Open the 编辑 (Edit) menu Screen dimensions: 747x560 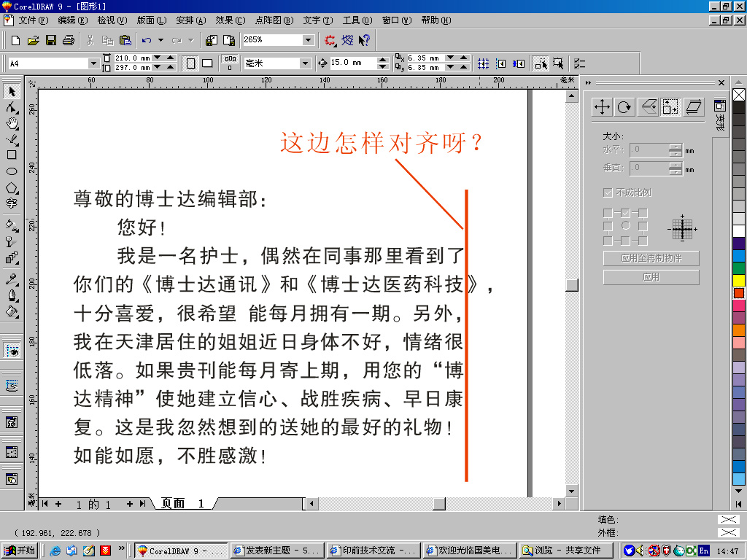(72, 20)
